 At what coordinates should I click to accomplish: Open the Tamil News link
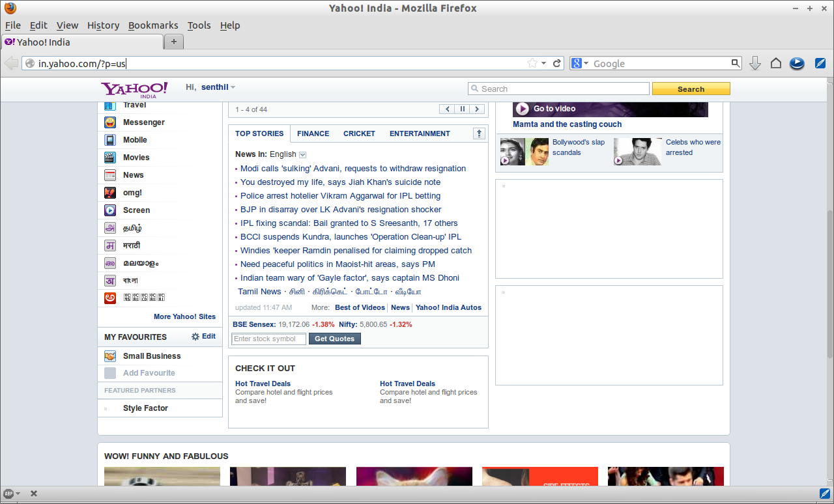[259, 292]
